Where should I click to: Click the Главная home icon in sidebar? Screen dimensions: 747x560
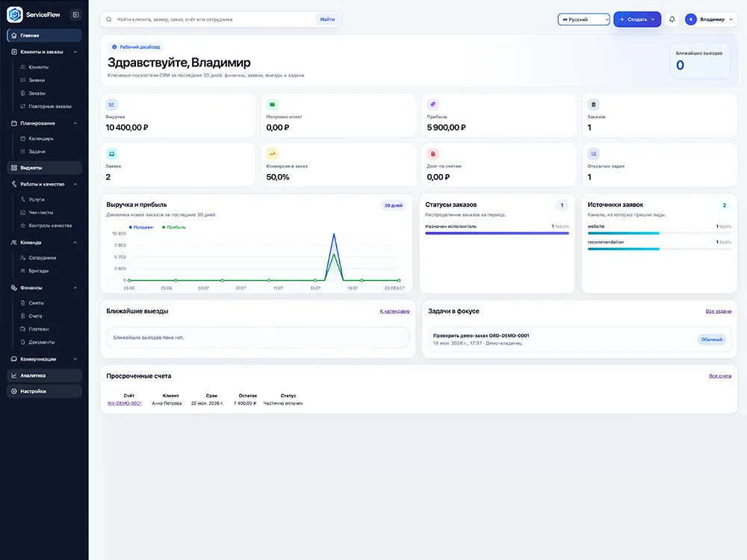pyautogui.click(x=13, y=35)
